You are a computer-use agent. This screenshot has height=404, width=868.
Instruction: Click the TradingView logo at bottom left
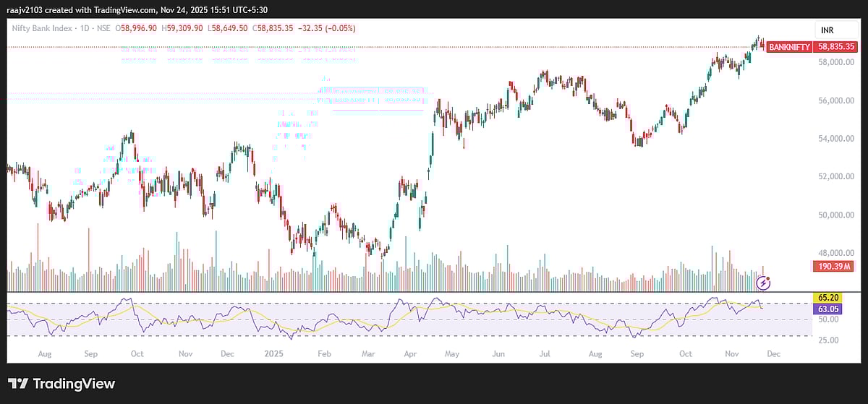click(61, 384)
